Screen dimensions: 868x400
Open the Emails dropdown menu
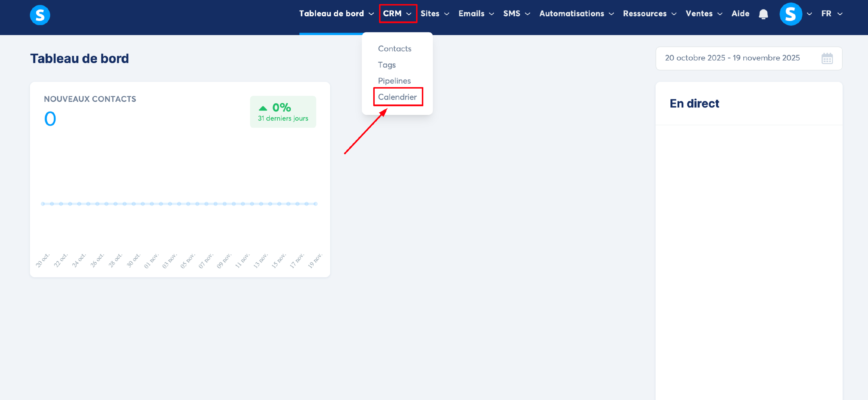(x=476, y=14)
